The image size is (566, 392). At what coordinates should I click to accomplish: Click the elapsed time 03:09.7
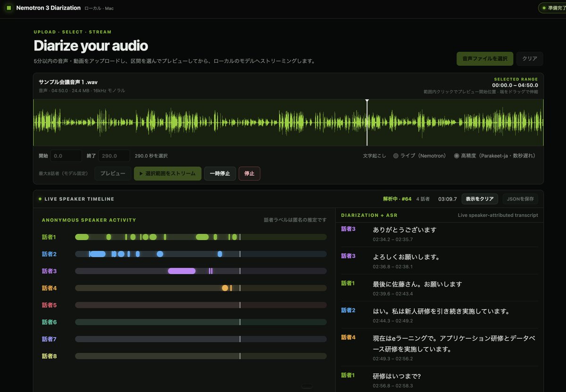447,199
